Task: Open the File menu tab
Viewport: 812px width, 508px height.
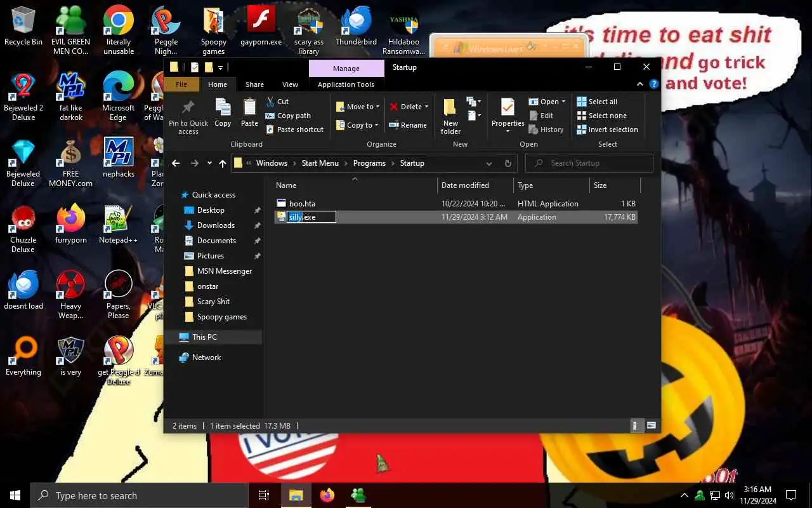Action: tap(181, 84)
